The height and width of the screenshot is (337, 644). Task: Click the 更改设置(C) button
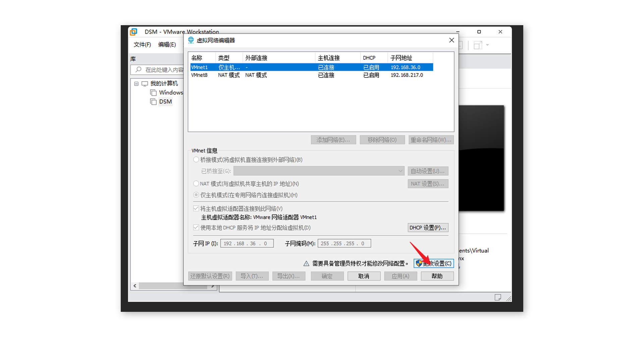pos(434,263)
